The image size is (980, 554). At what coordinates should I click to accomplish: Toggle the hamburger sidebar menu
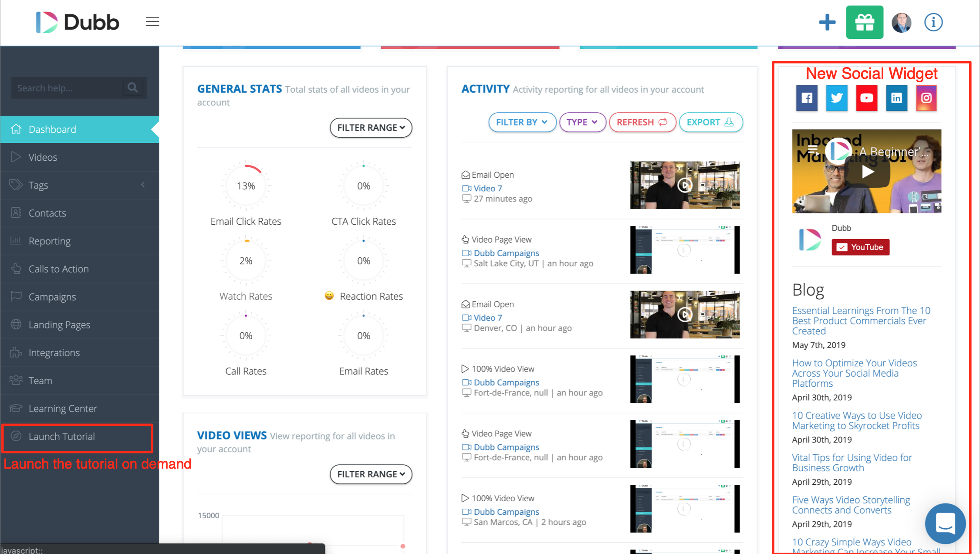point(152,21)
